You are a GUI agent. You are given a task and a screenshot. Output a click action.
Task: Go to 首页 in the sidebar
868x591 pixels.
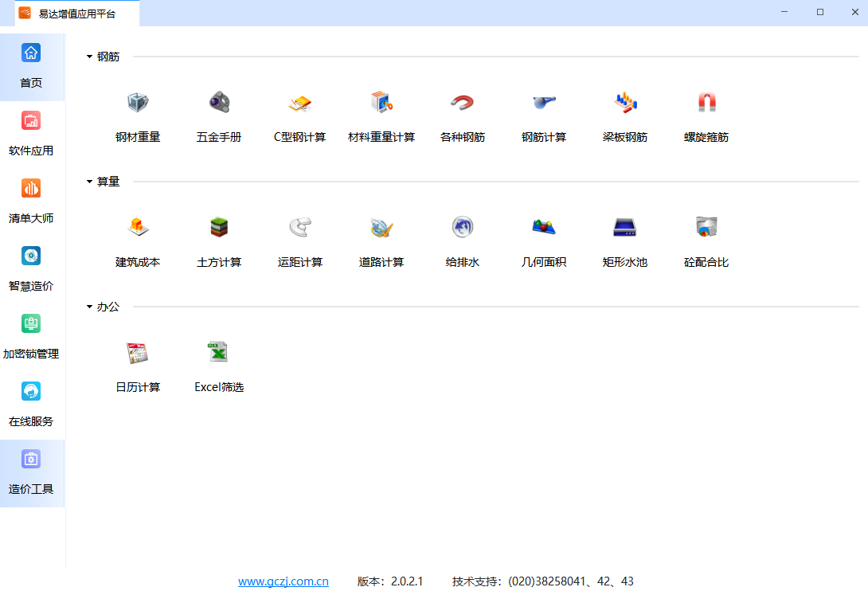click(x=32, y=67)
